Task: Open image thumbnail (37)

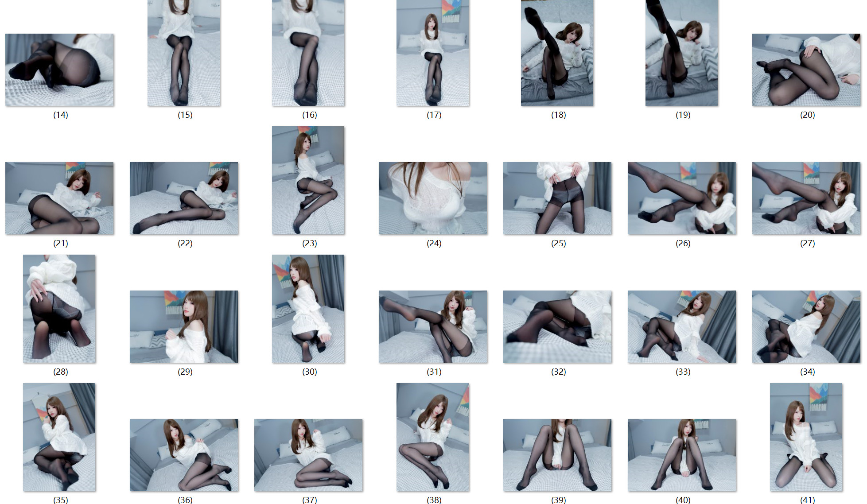Action: 308,455
